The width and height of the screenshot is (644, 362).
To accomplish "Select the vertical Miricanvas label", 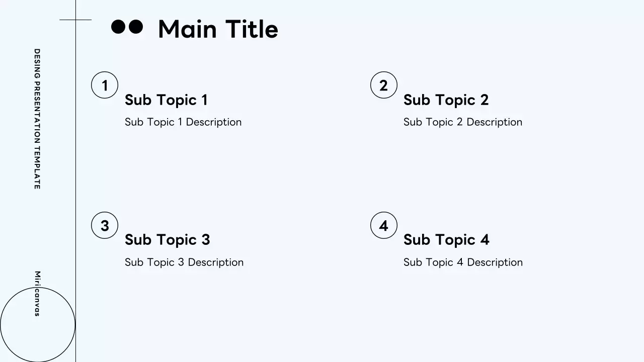I will [37, 294].
